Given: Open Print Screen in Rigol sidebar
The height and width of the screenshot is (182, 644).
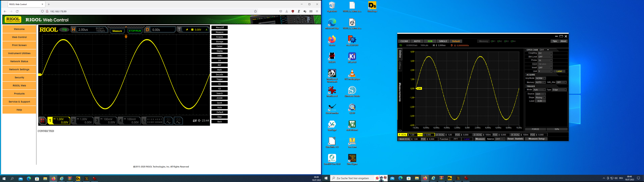Looking at the screenshot, I should (19, 45).
